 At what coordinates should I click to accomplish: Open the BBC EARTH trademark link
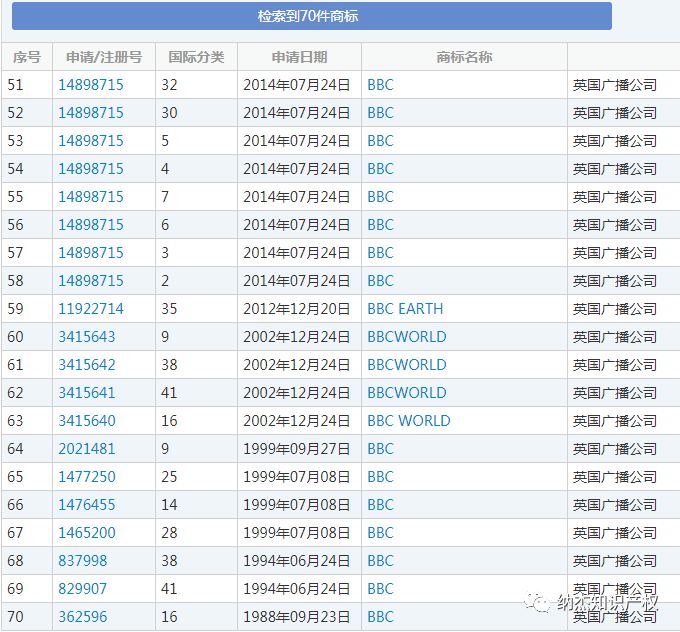coord(405,309)
